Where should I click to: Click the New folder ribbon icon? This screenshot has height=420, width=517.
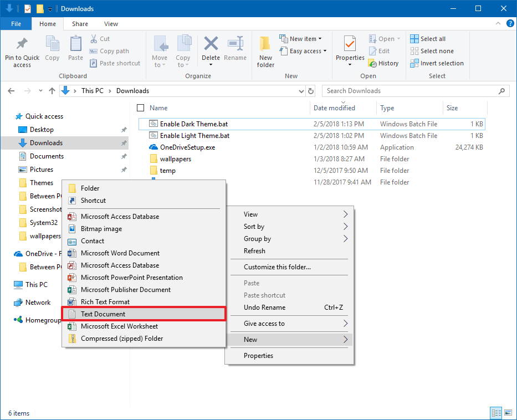[265, 44]
